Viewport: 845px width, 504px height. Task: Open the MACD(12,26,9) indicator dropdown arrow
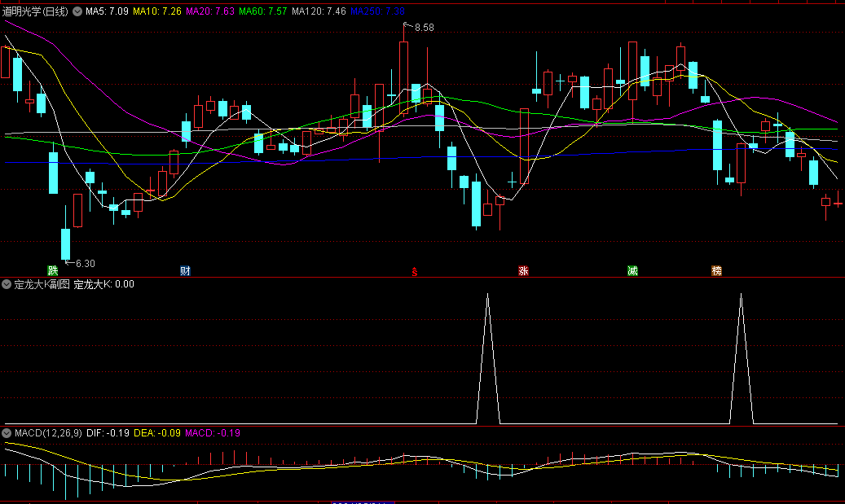point(7,432)
